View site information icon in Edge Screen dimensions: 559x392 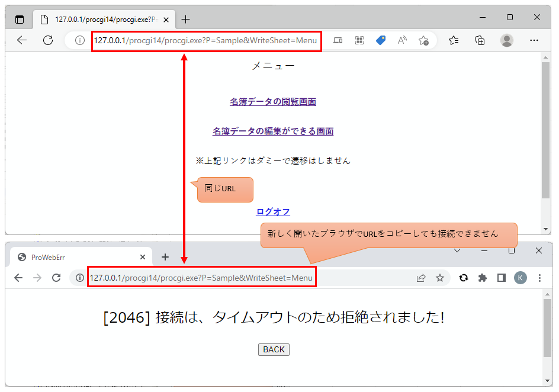coord(80,41)
